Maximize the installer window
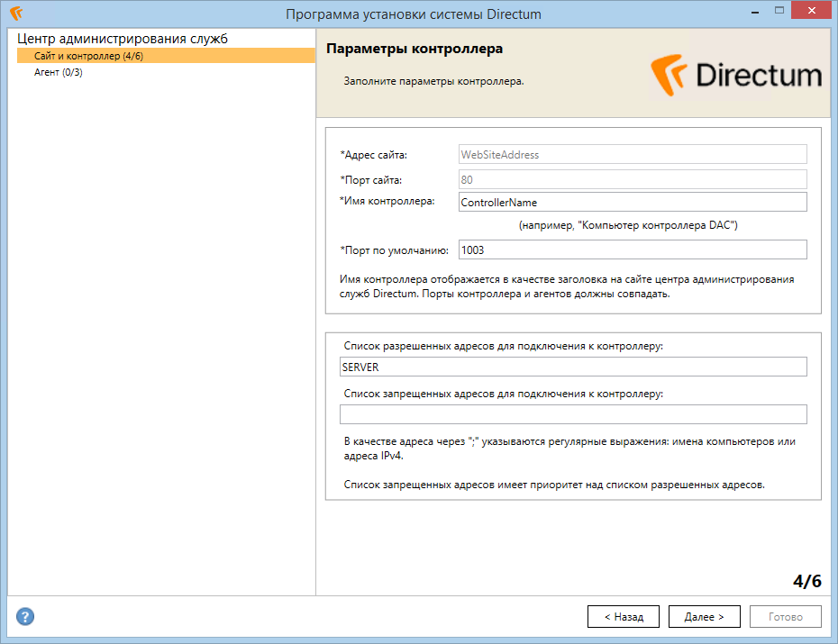This screenshot has width=838, height=644. click(x=779, y=11)
